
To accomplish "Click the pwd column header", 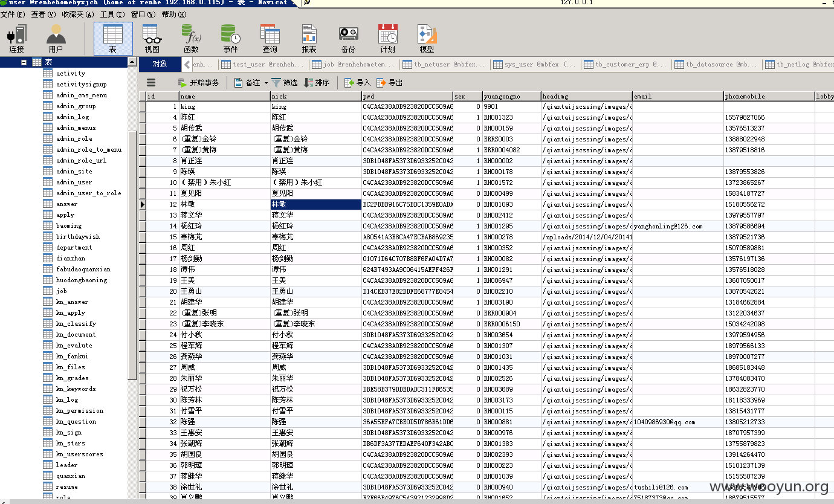I will point(407,96).
